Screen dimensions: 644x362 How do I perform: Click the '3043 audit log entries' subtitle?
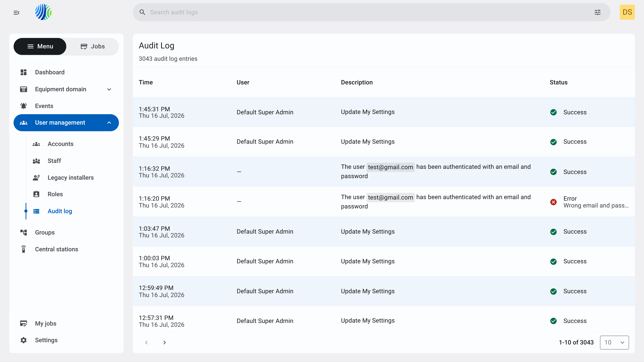point(168,59)
